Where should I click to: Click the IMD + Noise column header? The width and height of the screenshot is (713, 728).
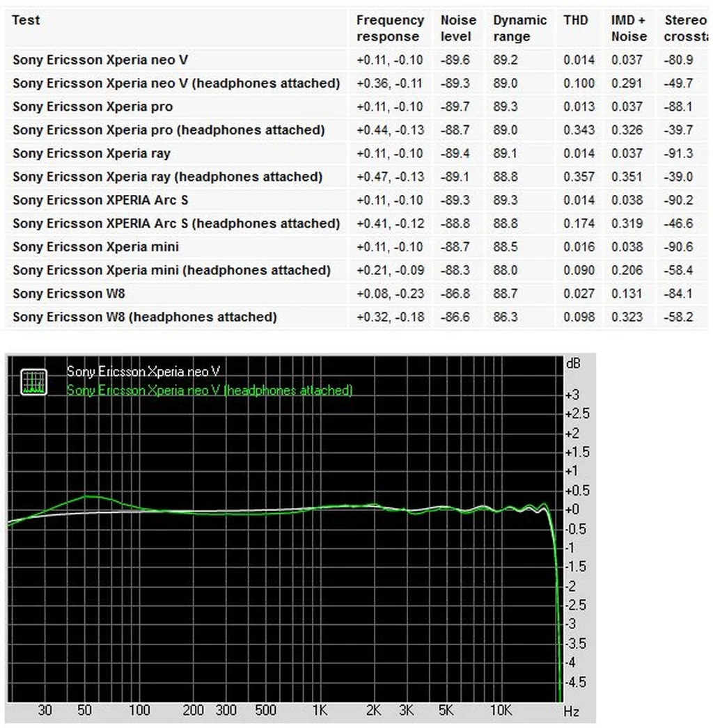(x=629, y=29)
